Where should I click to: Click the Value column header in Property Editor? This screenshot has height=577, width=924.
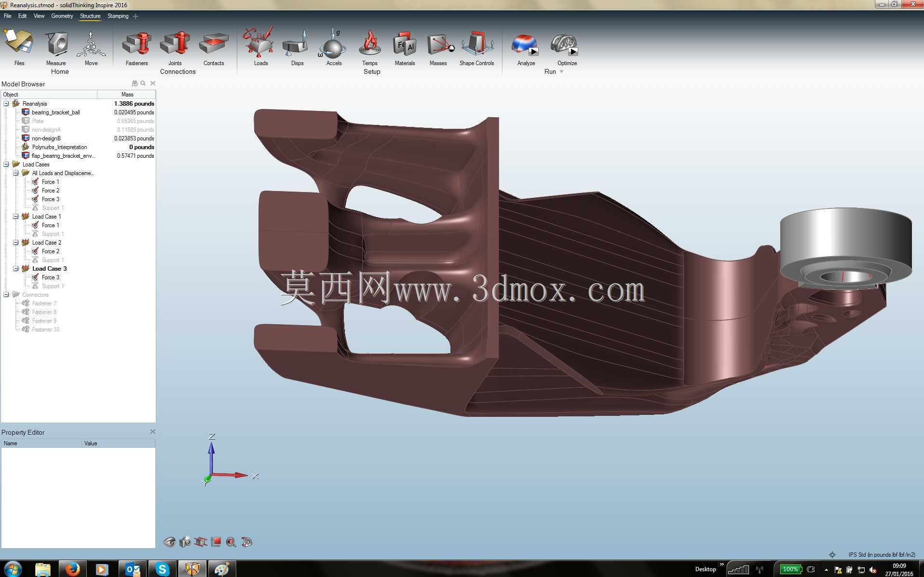[118, 443]
